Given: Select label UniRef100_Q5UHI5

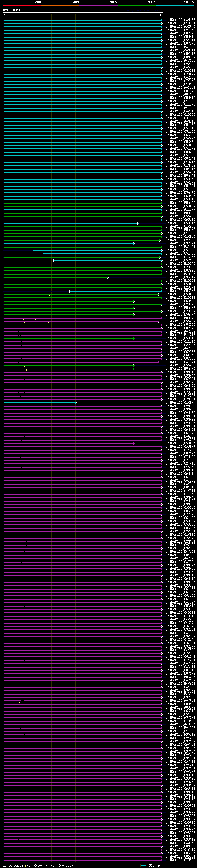Looking at the screenshot, I should [180, 223].
